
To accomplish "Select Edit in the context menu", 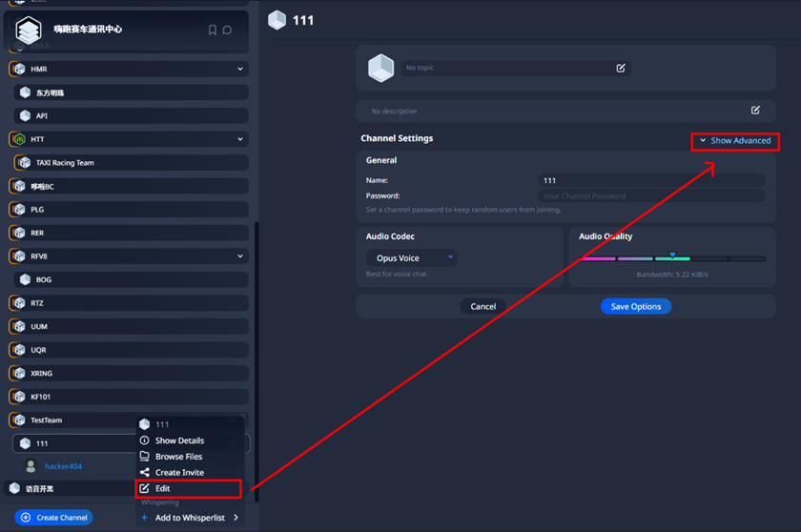I will pos(163,488).
